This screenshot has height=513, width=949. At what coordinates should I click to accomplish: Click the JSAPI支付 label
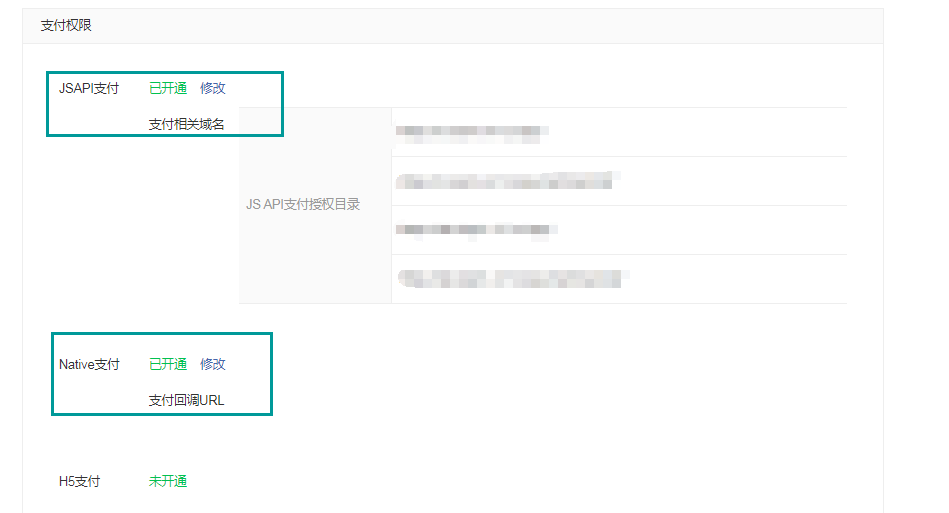pyautogui.click(x=89, y=88)
